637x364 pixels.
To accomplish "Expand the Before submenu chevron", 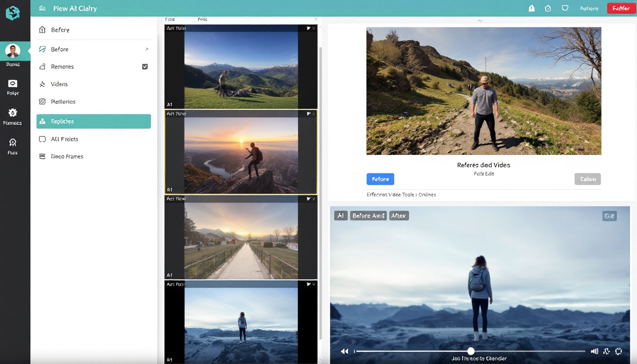I will [146, 49].
